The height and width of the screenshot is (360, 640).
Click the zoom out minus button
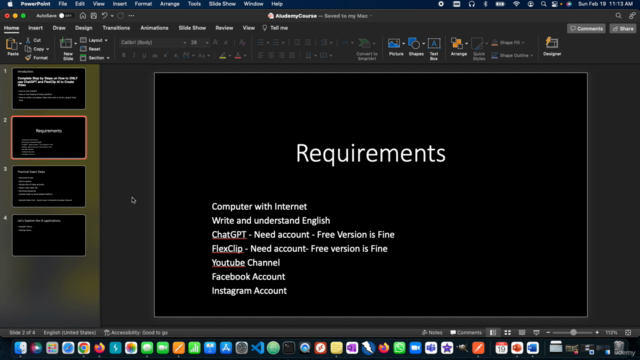[x=548, y=333]
